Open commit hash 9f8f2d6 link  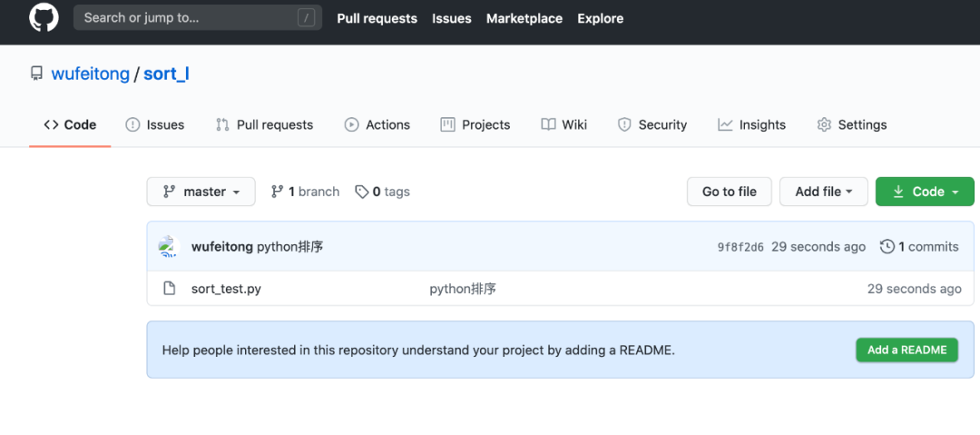pos(740,247)
